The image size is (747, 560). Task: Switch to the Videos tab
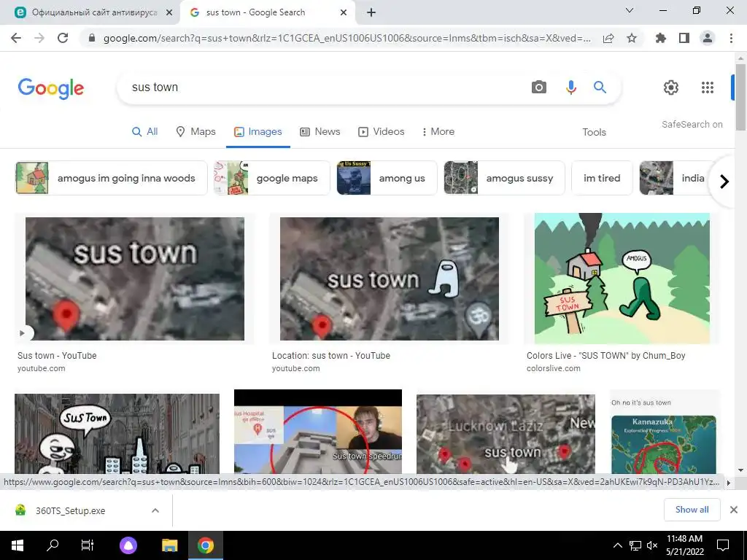381,131
